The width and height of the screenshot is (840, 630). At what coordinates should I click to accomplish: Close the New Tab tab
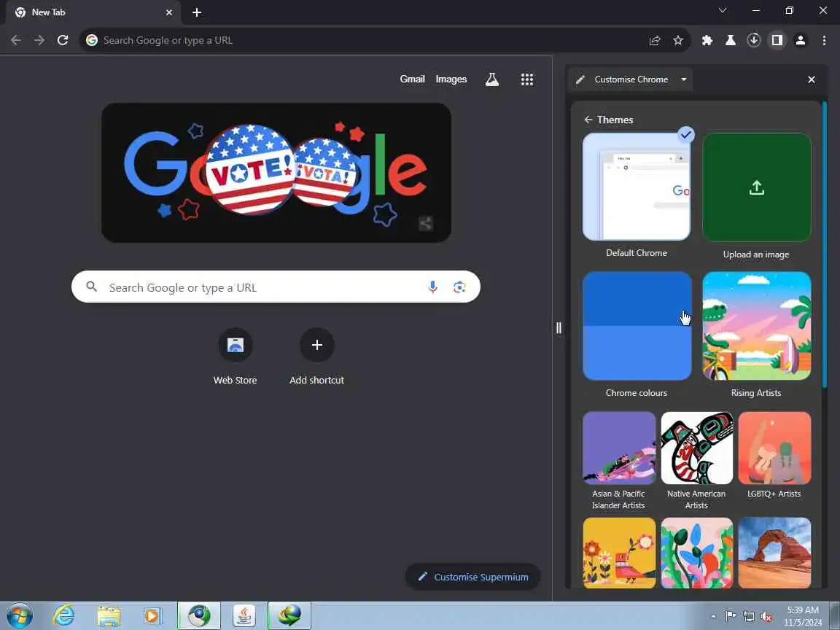(169, 12)
